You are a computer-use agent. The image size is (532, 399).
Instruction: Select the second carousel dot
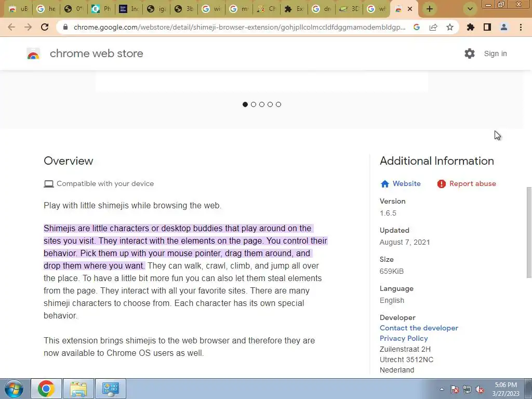pyautogui.click(x=254, y=104)
